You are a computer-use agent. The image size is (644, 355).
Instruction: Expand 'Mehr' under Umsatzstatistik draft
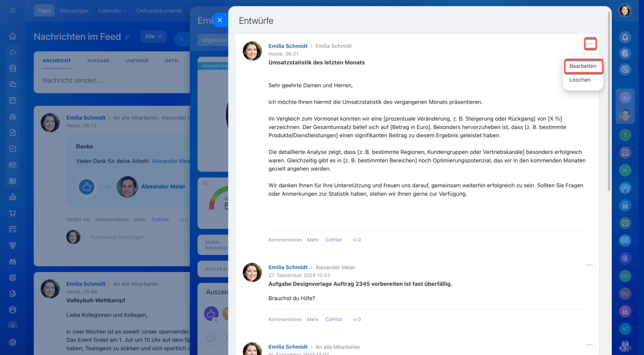(313, 240)
